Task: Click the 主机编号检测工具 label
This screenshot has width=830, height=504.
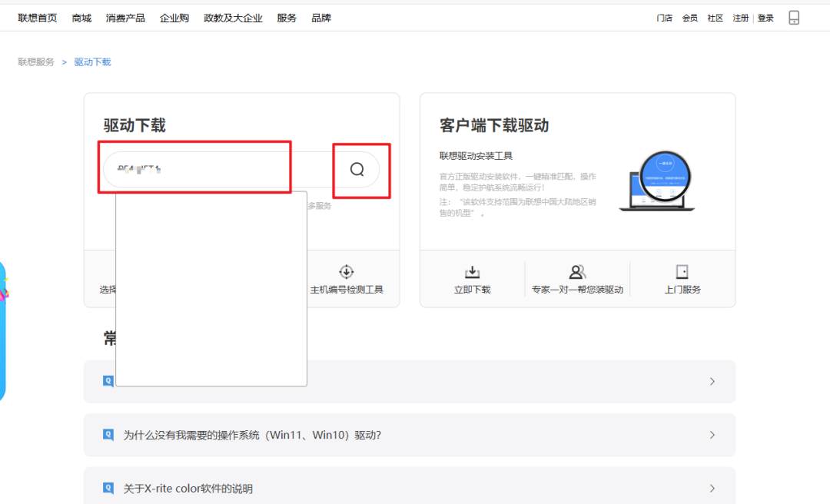Action: [x=346, y=290]
